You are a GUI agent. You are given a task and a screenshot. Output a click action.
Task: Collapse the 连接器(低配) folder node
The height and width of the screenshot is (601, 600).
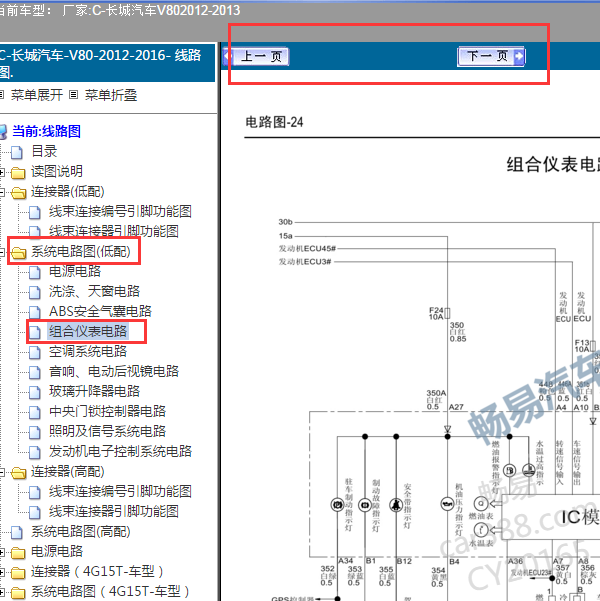tap(2, 192)
